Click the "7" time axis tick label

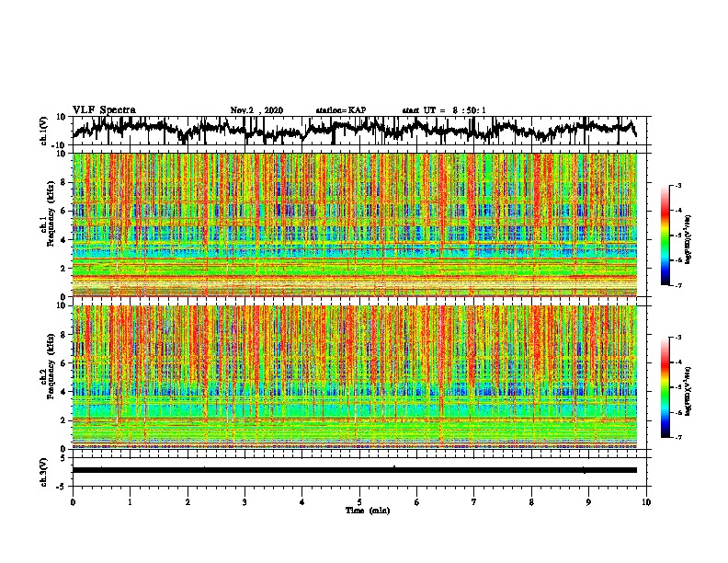click(x=474, y=502)
